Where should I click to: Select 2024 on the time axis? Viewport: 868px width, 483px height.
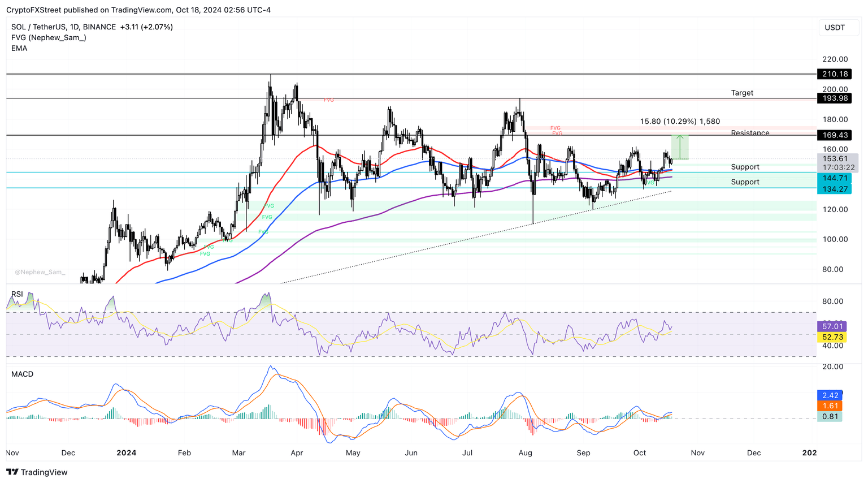pyautogui.click(x=127, y=453)
